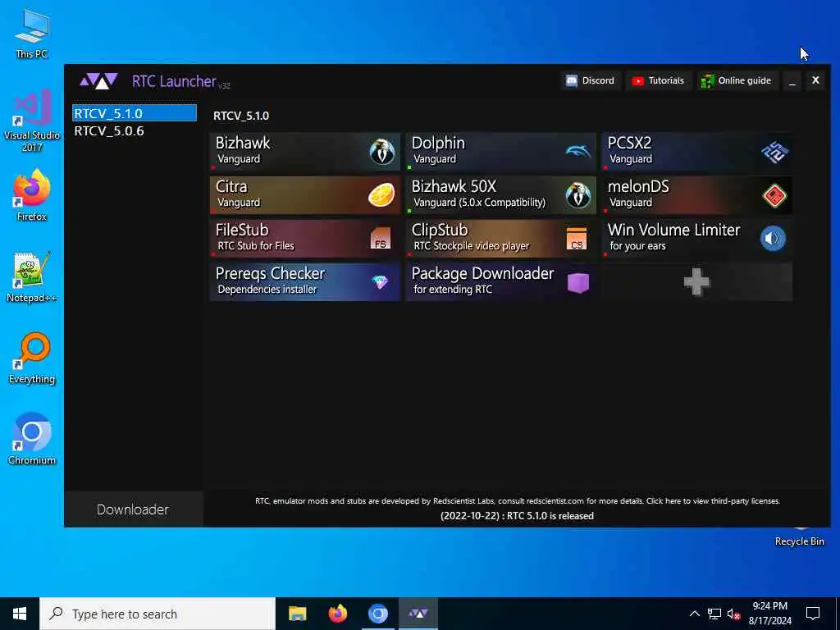Select RTCV_5.1.0 version in list

135,113
